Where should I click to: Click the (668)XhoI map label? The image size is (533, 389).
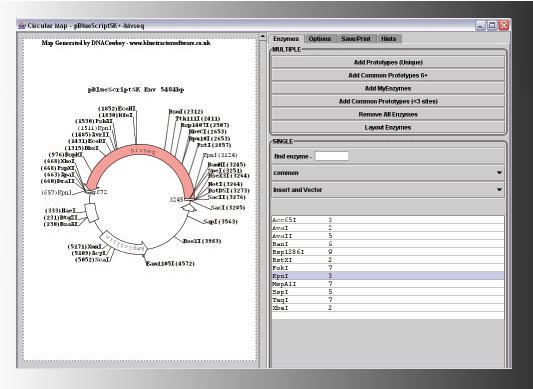click(59, 161)
